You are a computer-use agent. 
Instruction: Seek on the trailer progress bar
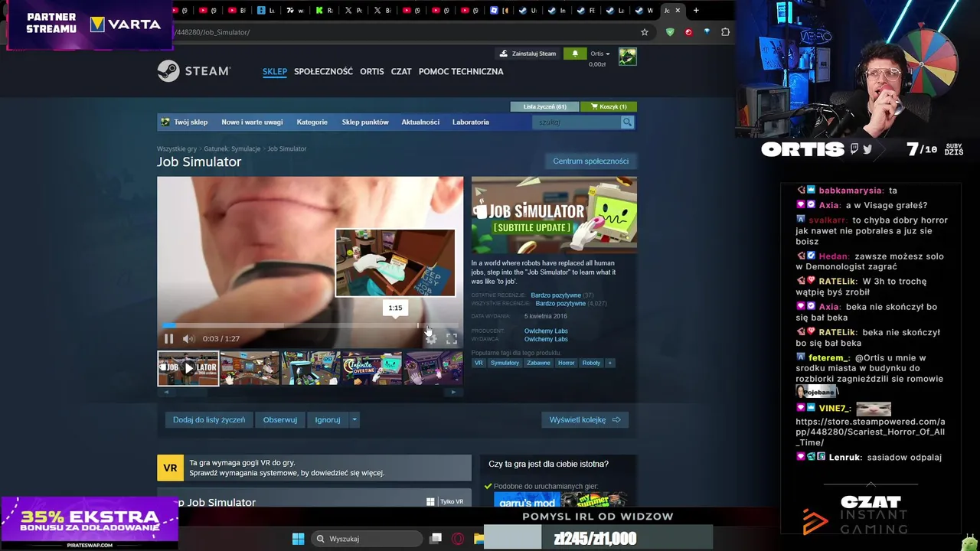[310, 325]
